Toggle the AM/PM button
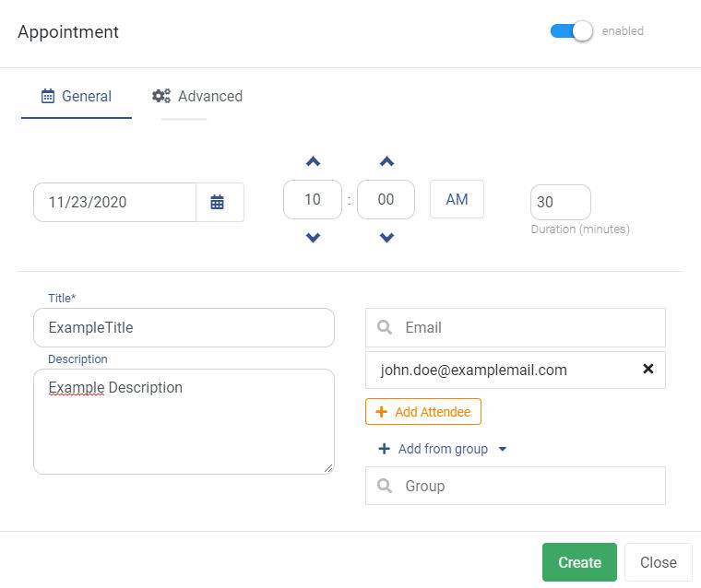 tap(457, 199)
